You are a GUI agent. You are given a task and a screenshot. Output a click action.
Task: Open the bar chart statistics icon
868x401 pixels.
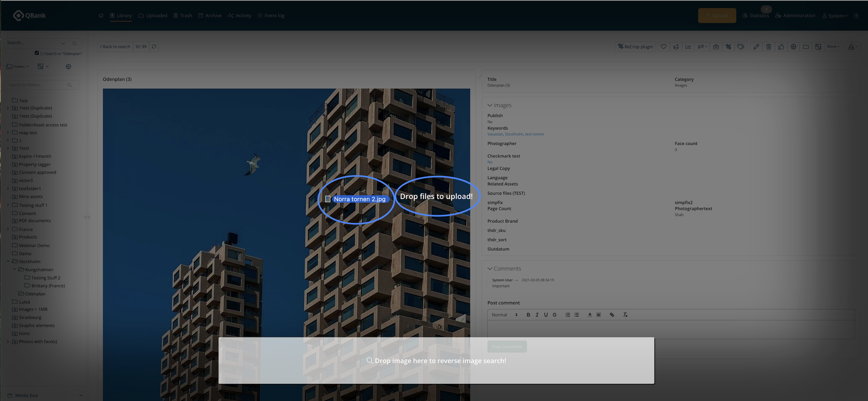tap(688, 47)
